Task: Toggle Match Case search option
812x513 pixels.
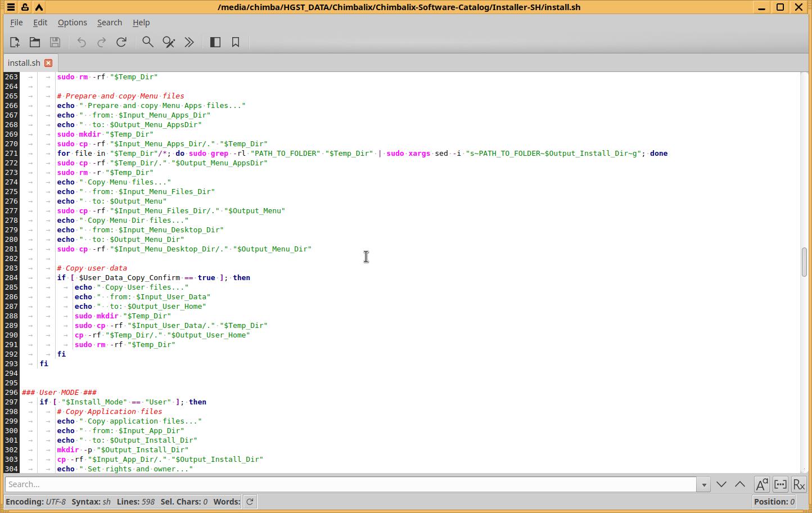Action: pos(761,484)
